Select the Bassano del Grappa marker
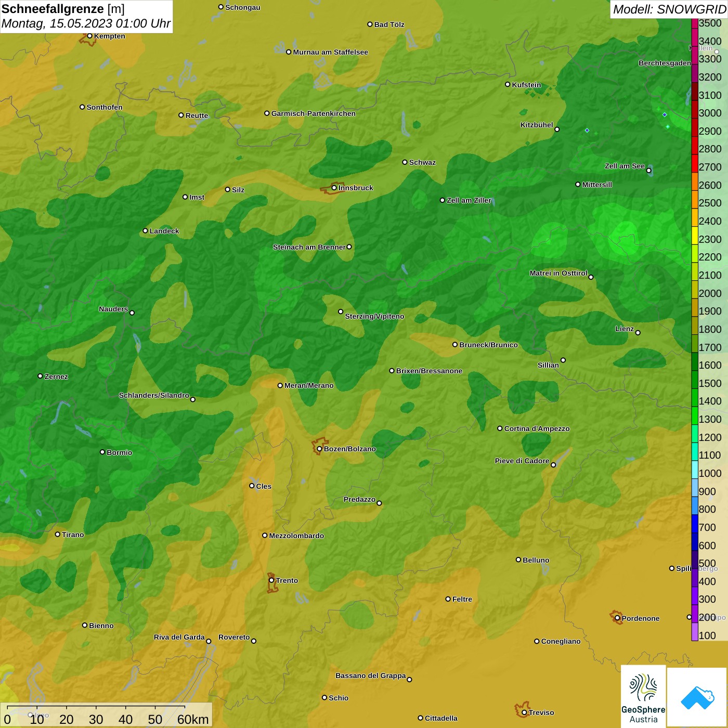This screenshot has height=728, width=728. click(409, 679)
